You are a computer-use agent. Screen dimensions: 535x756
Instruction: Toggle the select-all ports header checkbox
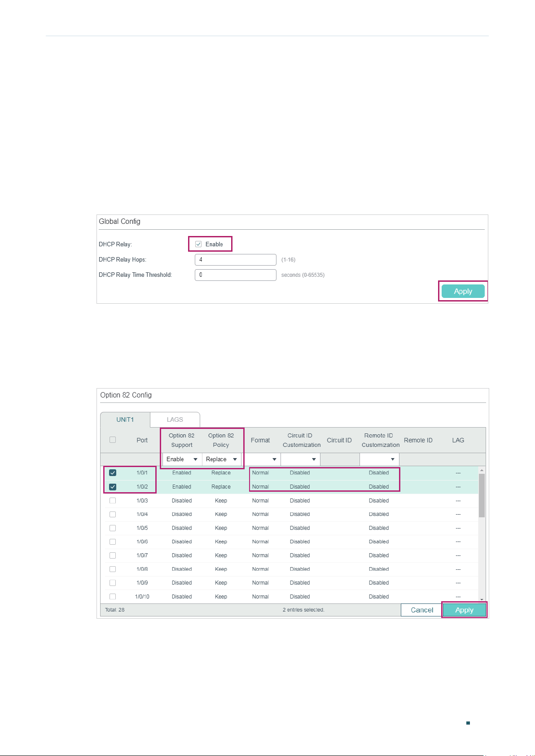coord(113,440)
